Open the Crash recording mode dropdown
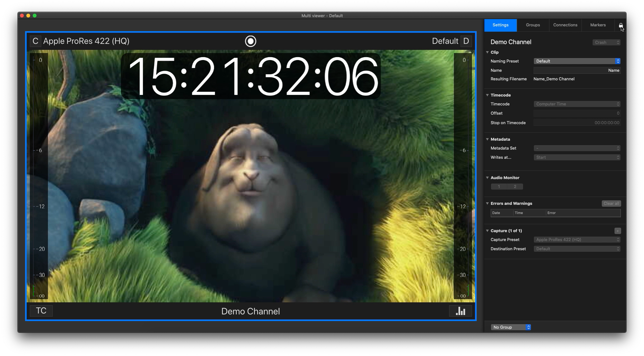 (607, 43)
